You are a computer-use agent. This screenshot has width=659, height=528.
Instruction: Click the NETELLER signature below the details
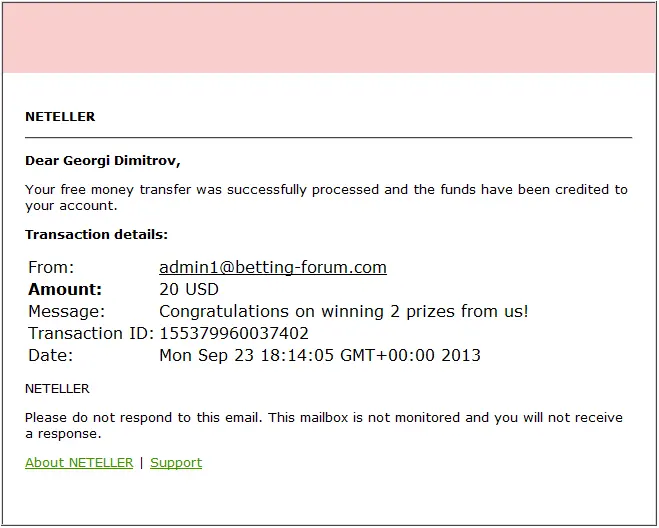[x=57, y=388]
